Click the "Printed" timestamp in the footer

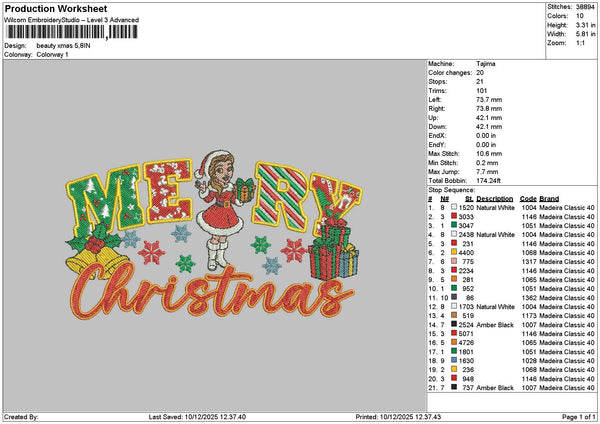pyautogui.click(x=398, y=417)
